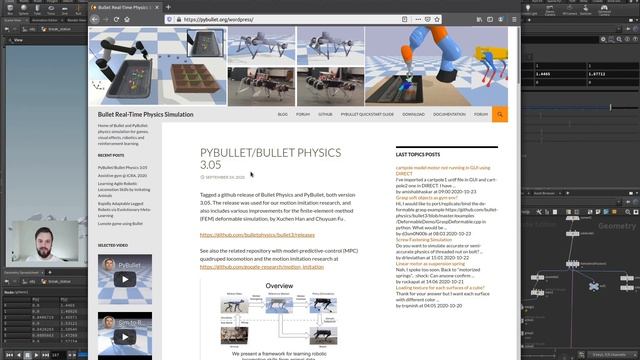Play forward in the Houdini playbar
Image resolution: width=640 pixels, height=360 pixels.
tap(36, 355)
